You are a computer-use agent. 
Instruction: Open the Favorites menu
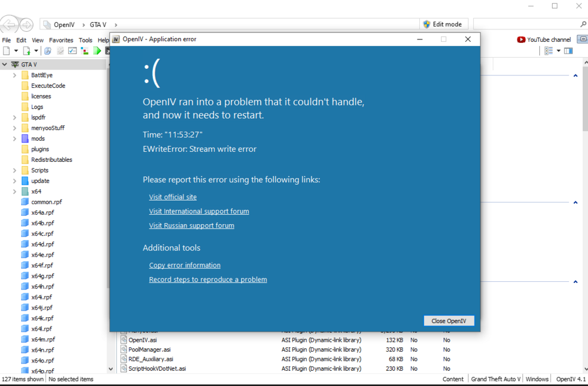[x=61, y=39]
